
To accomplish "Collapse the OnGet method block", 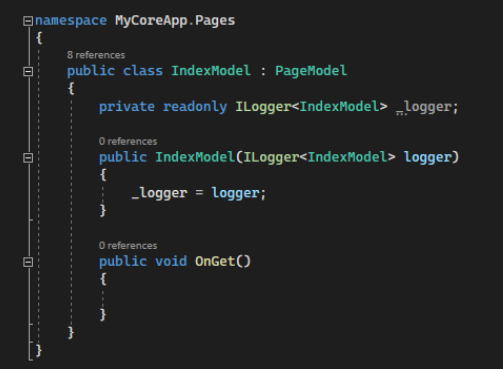I will coord(28,262).
